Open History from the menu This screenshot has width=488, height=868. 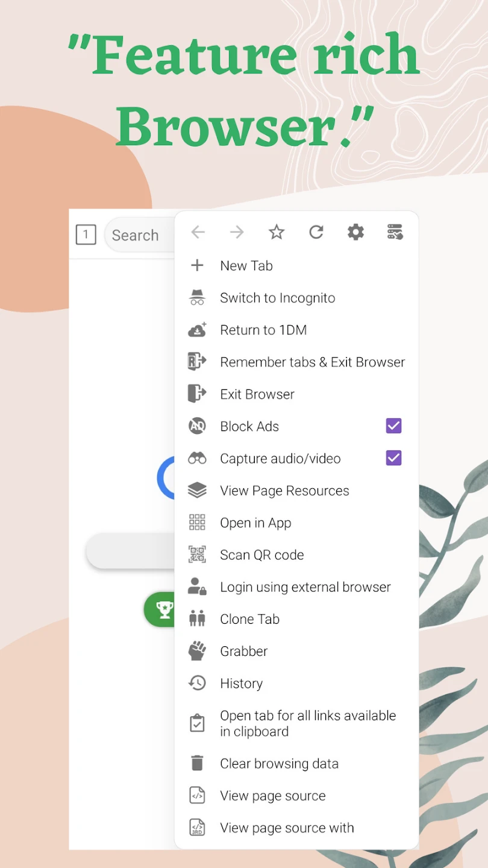[241, 684]
